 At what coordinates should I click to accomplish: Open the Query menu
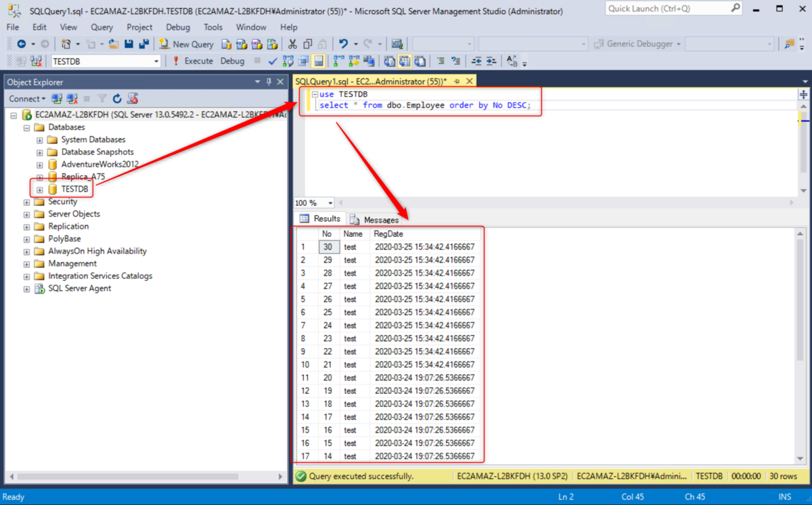tap(101, 27)
